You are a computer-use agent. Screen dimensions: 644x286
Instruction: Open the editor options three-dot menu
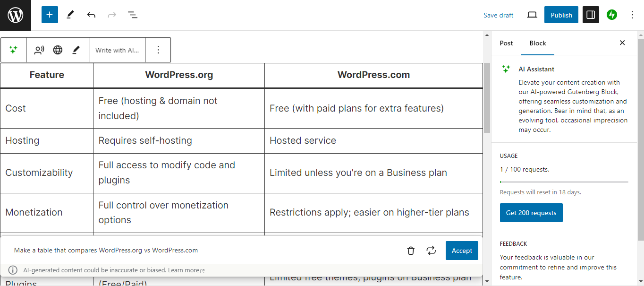tap(632, 15)
